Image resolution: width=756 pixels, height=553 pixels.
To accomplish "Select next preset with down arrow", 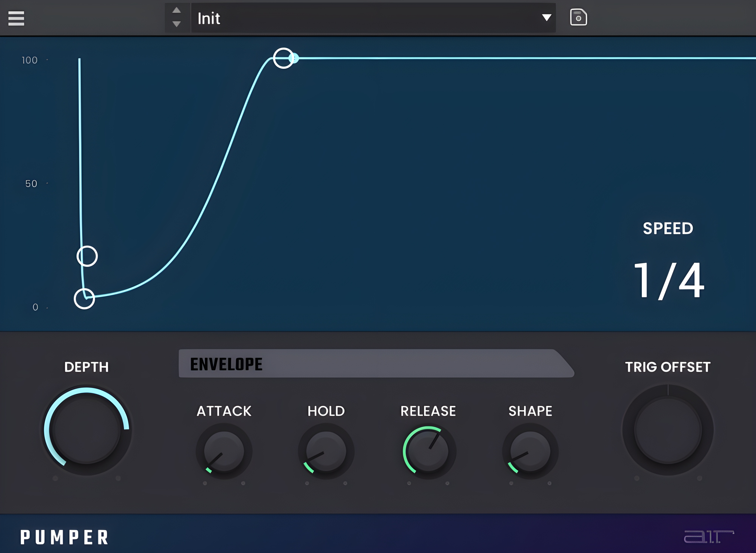I will 177,24.
